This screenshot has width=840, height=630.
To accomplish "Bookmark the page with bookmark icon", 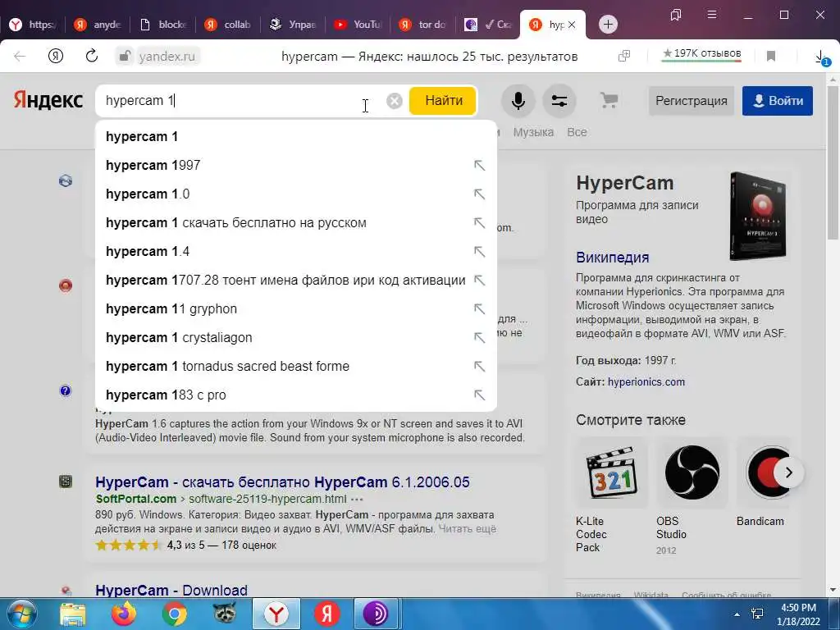I will pyautogui.click(x=771, y=56).
